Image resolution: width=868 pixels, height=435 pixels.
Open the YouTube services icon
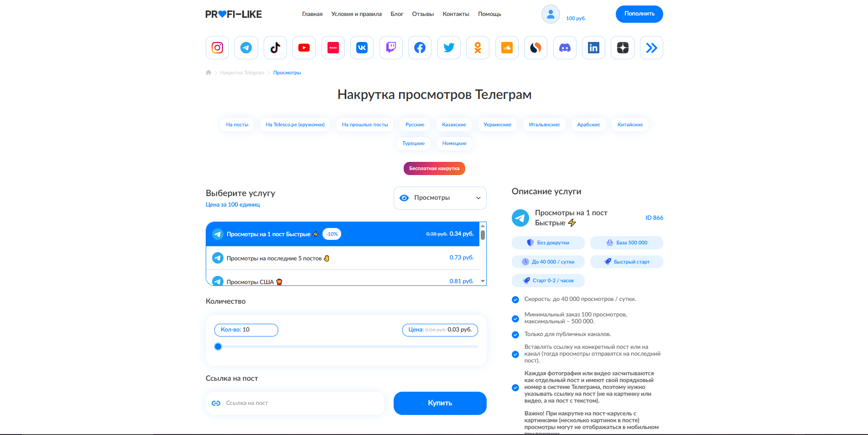[304, 48]
